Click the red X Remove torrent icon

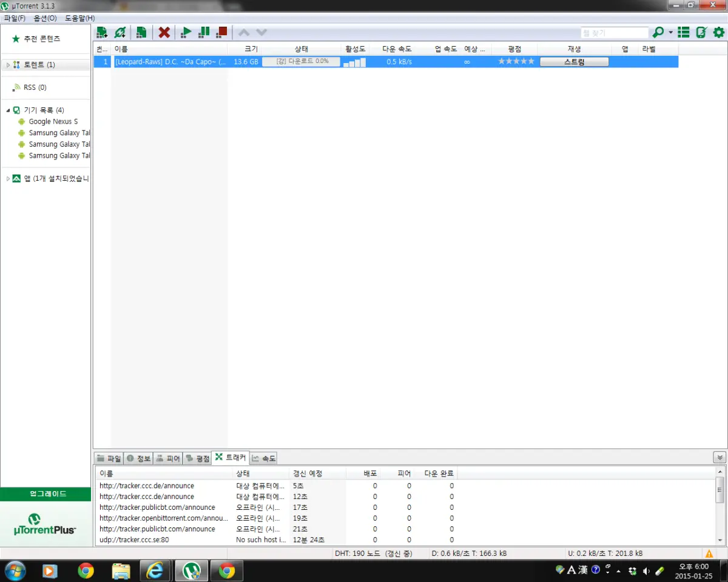[164, 32]
